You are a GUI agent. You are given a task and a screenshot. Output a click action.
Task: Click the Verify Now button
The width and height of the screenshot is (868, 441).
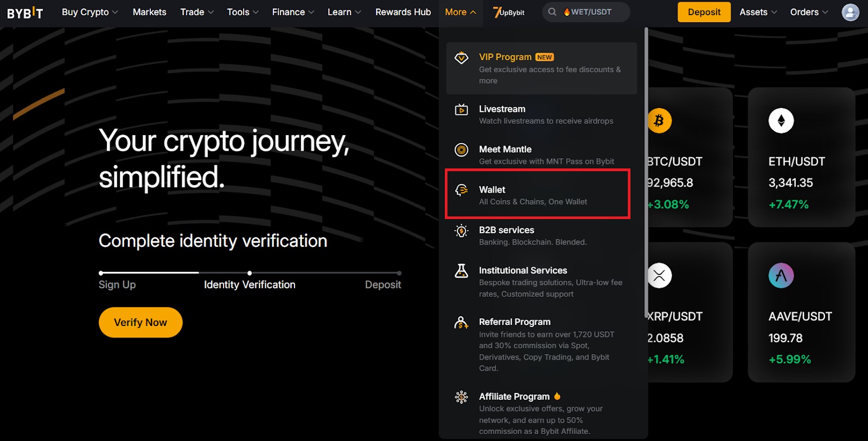click(x=141, y=322)
